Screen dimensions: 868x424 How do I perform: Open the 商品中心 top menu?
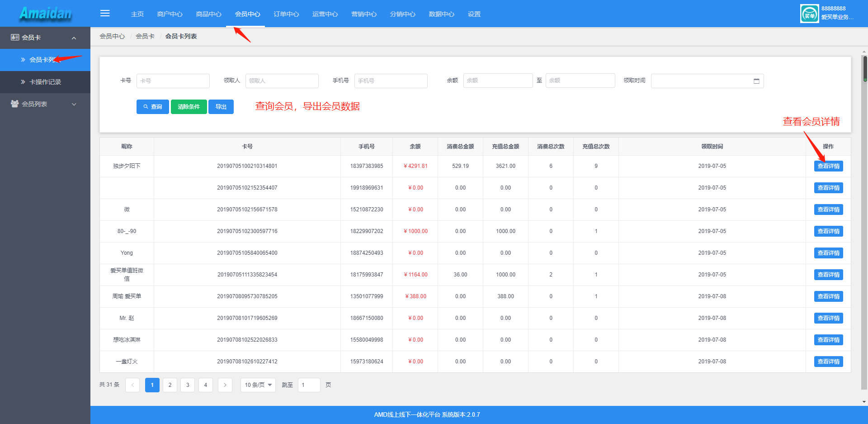[209, 14]
